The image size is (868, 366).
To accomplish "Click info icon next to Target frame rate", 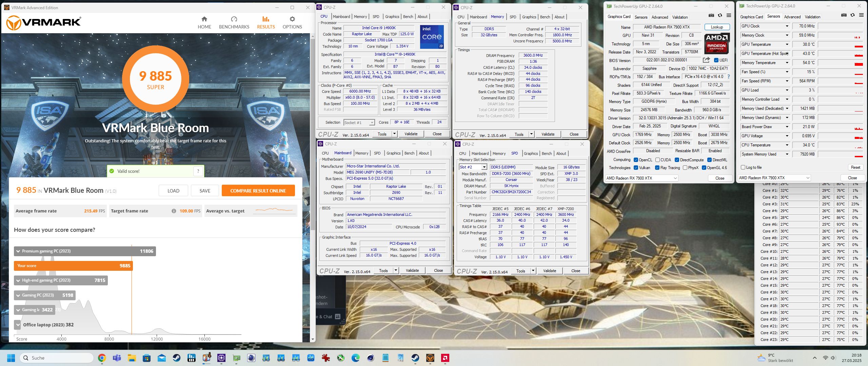I will pyautogui.click(x=174, y=211).
